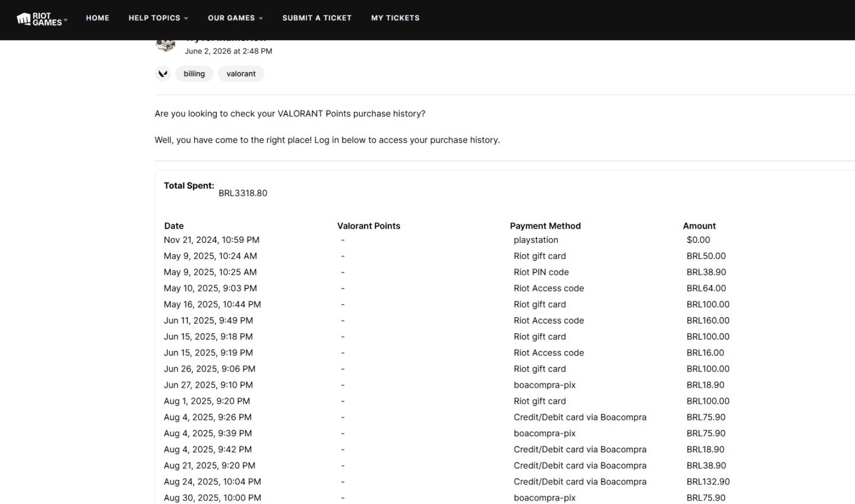Click the Riot Games logo
Viewport: 855px width, 504px height.
39,19
